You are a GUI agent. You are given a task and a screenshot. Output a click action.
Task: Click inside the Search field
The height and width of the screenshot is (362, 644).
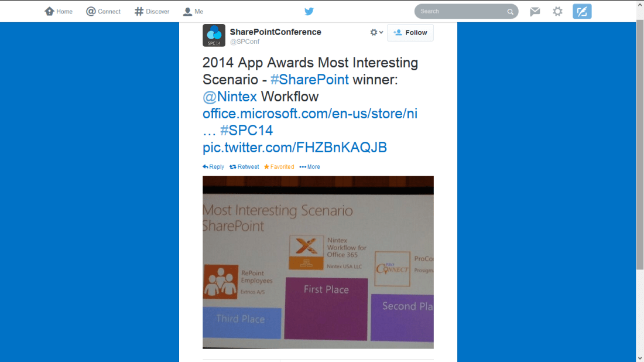pos(460,11)
